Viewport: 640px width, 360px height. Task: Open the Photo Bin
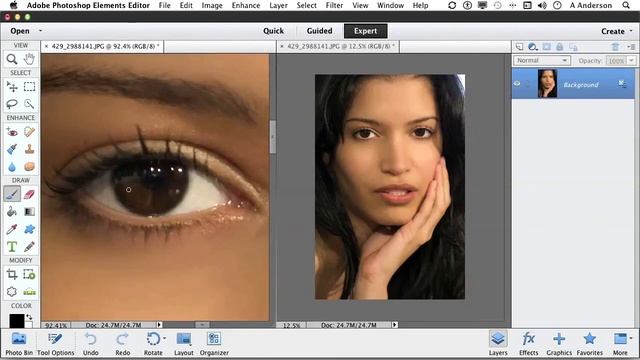[x=19, y=344]
